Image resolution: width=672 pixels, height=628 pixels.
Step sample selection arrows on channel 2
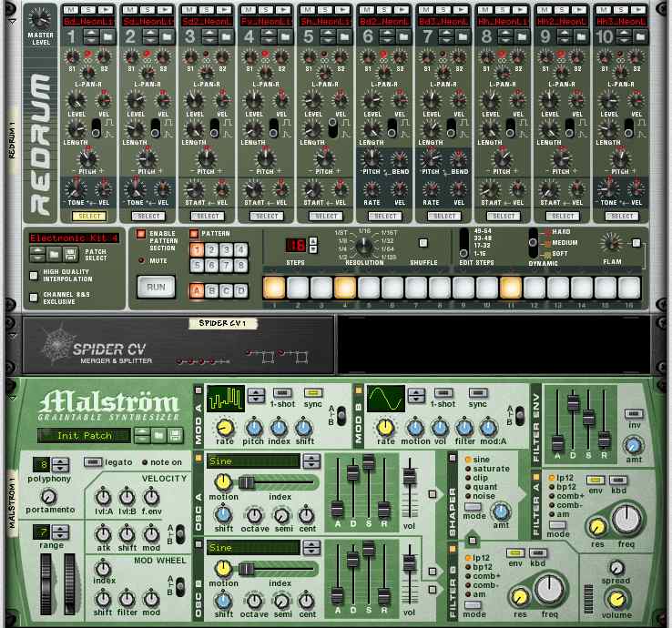tap(150, 37)
